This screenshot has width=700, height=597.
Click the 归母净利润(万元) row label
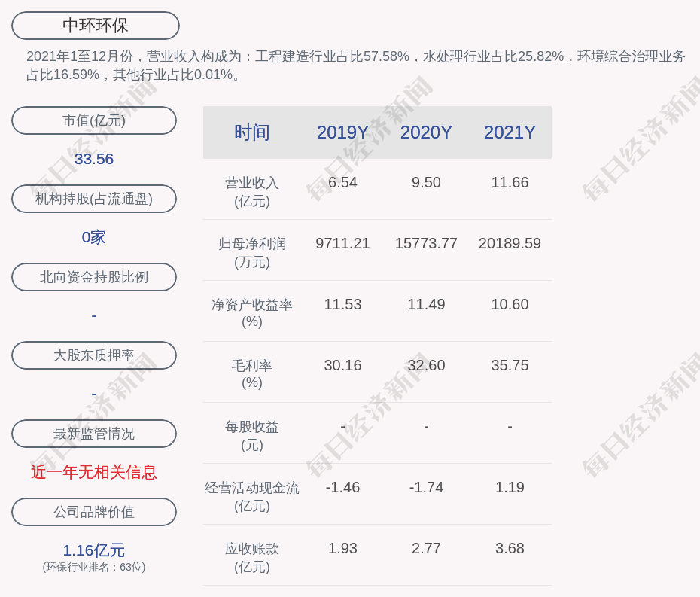[252, 253]
